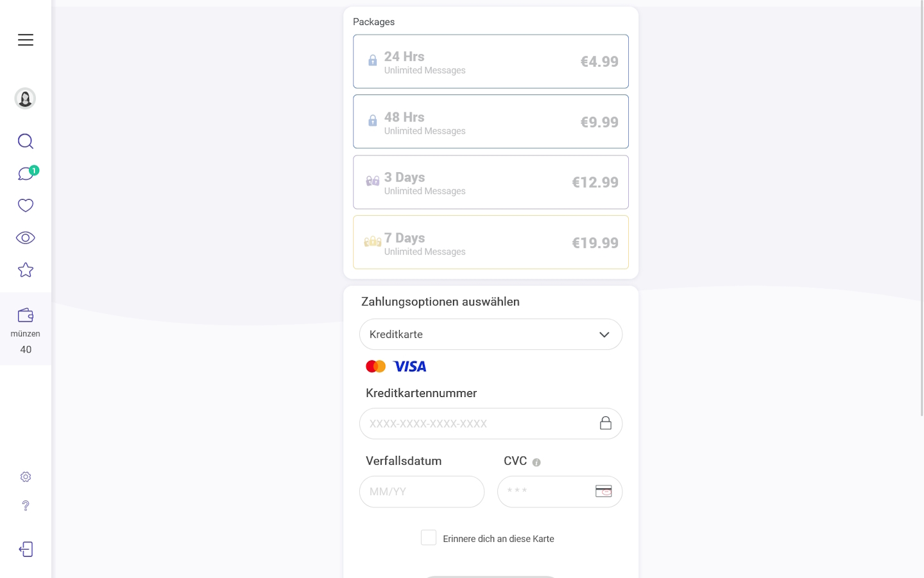924x578 pixels.
Task: Select the 7 Days package
Action: (x=490, y=242)
